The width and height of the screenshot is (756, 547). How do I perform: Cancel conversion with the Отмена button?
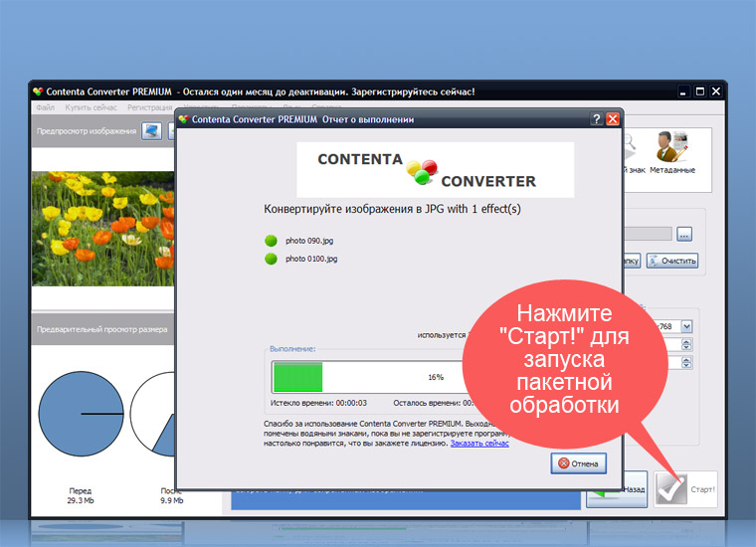coord(578,463)
